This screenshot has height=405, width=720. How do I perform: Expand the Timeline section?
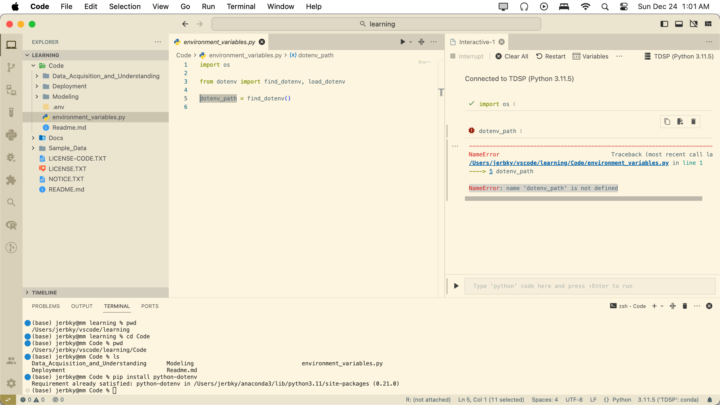pyautogui.click(x=27, y=292)
